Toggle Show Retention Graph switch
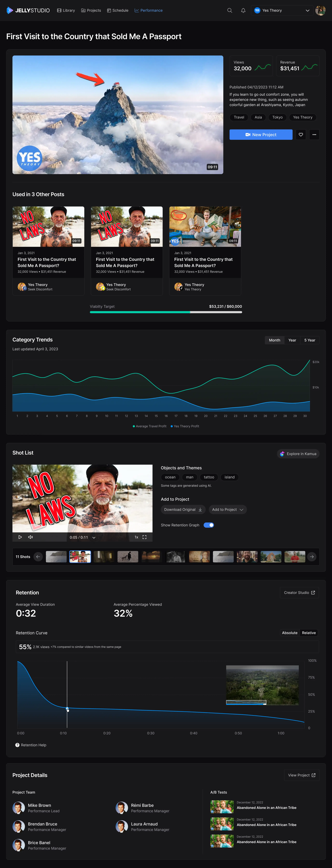The height and width of the screenshot is (868, 332). [209, 525]
